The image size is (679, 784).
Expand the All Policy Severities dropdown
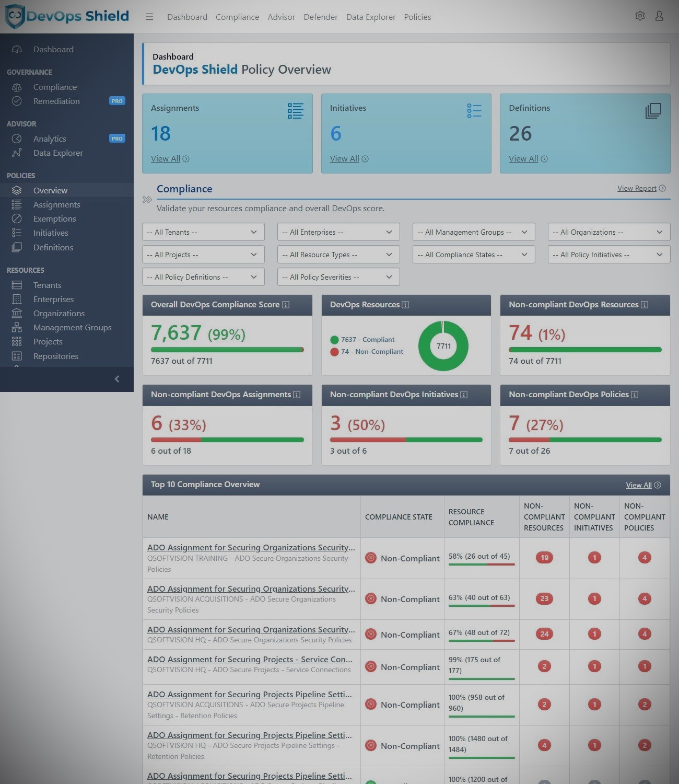pyautogui.click(x=338, y=277)
